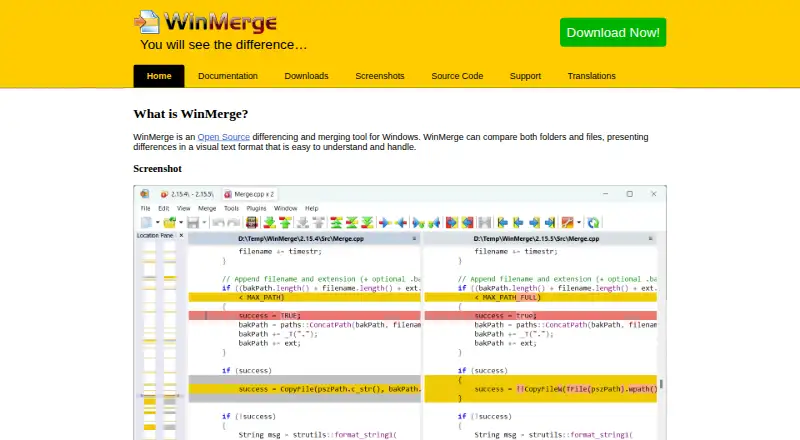Click the New document toolbar icon
Image resolution: width=800 pixels, height=440 pixels.
146,223
